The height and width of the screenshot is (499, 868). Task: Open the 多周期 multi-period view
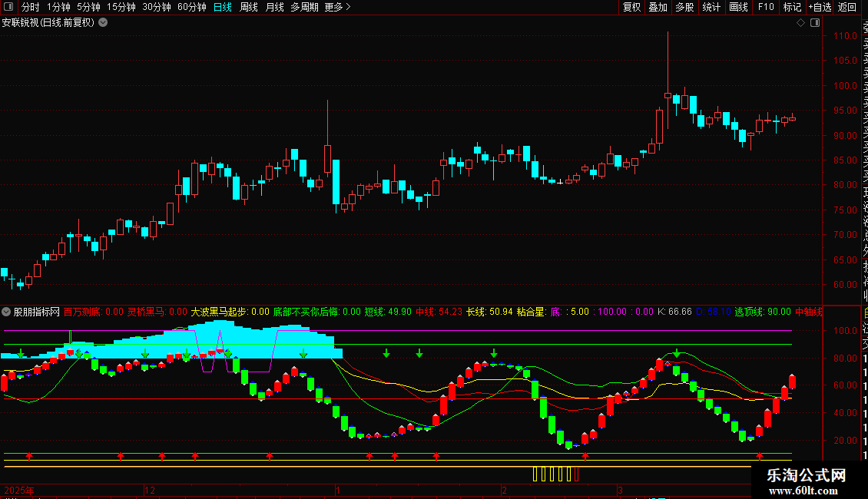point(304,7)
